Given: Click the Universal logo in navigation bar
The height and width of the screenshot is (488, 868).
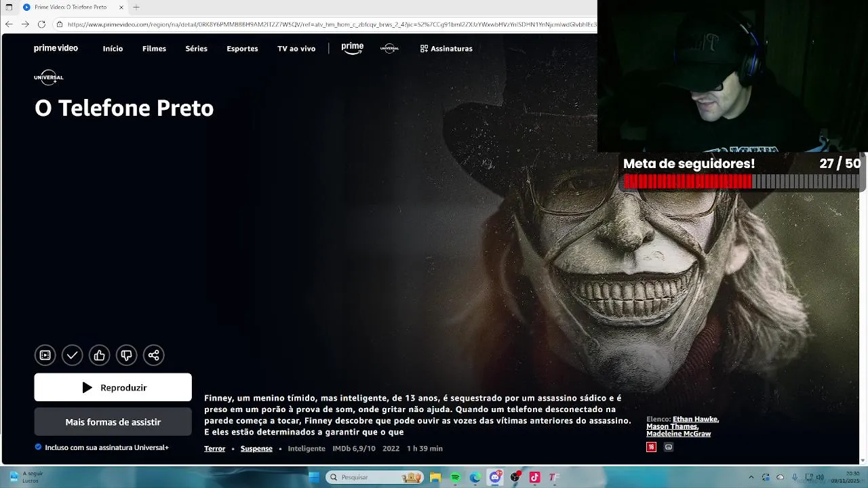Looking at the screenshot, I should [389, 48].
